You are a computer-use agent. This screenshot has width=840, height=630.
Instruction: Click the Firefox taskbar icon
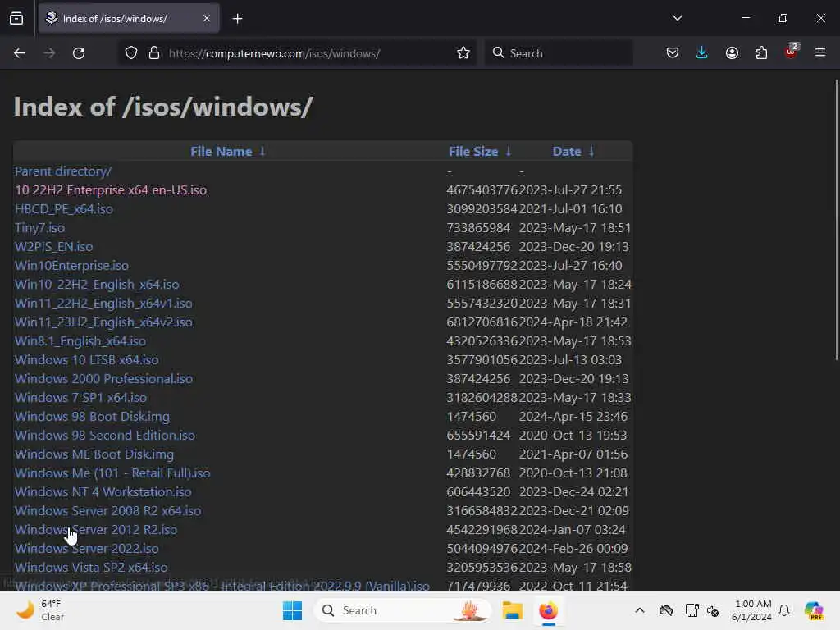click(x=548, y=610)
